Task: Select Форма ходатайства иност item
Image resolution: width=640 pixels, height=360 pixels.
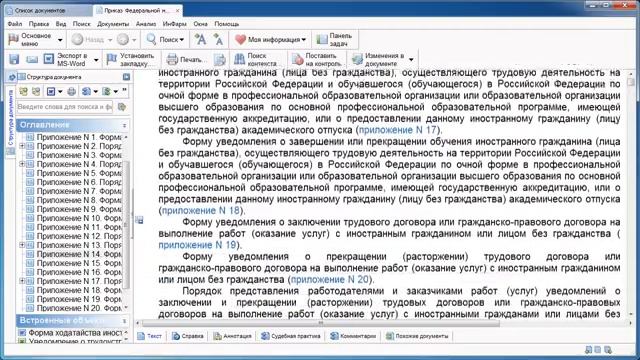Action: tap(75, 333)
